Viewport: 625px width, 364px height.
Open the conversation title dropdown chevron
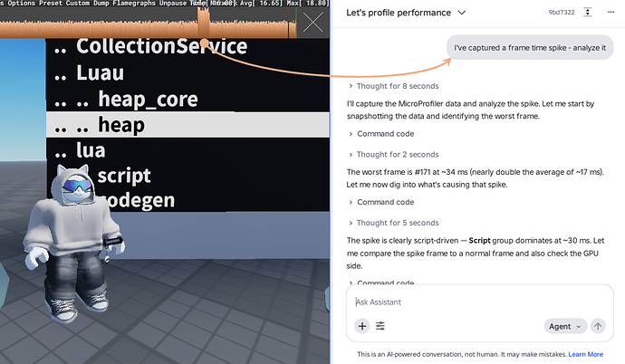click(x=462, y=13)
